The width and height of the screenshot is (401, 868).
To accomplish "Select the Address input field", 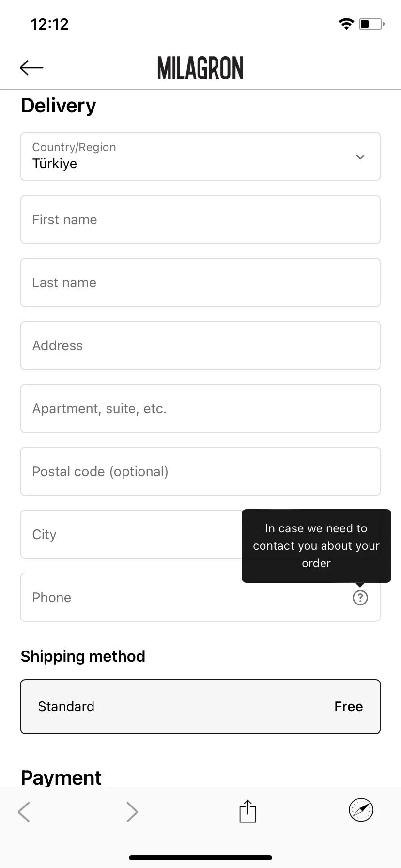I will click(x=200, y=345).
